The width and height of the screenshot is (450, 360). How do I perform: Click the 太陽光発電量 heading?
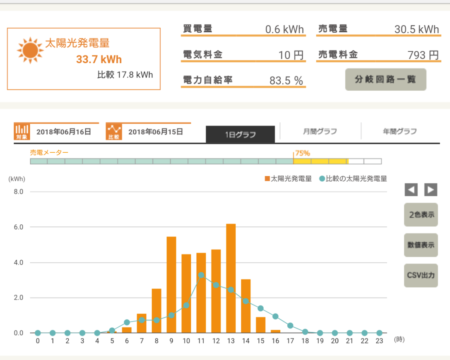click(x=77, y=43)
